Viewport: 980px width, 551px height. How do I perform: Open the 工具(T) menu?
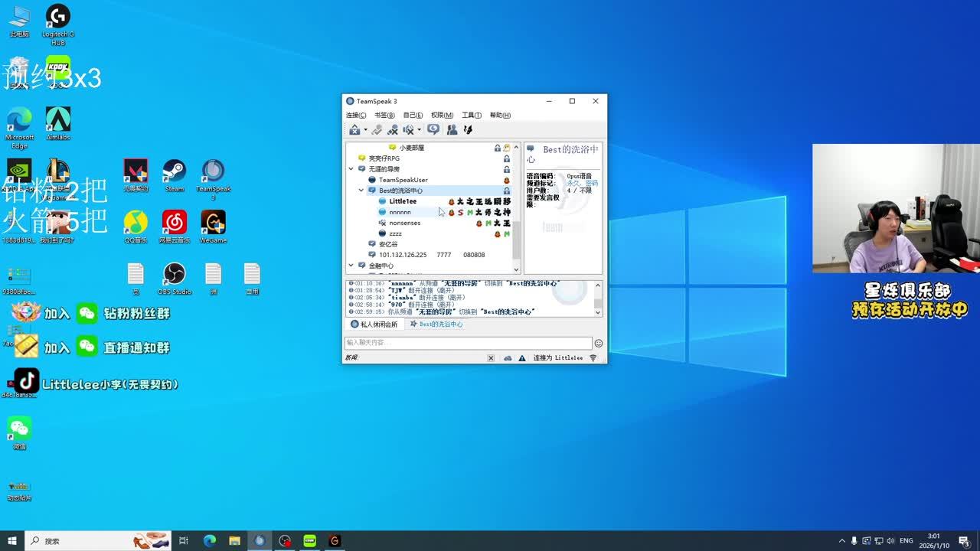pos(472,116)
